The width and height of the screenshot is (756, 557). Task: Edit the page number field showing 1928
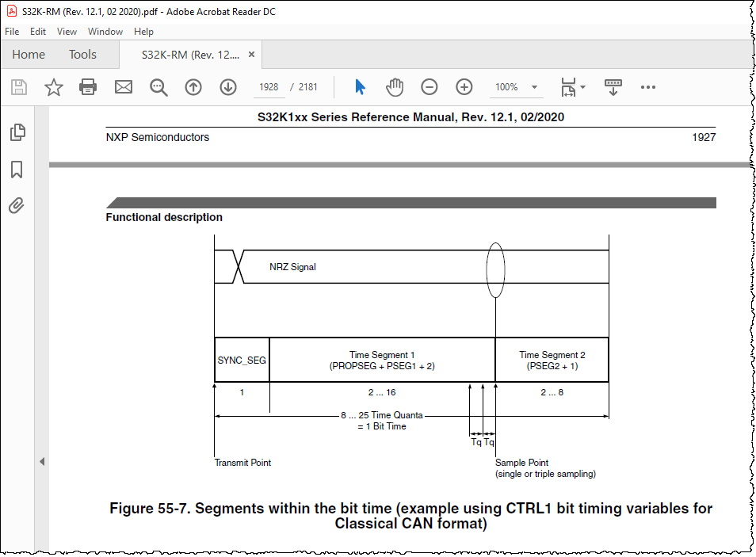(x=268, y=87)
